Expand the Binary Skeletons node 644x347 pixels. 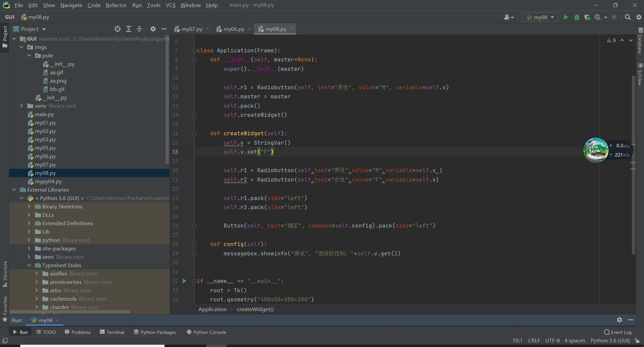tap(29, 207)
